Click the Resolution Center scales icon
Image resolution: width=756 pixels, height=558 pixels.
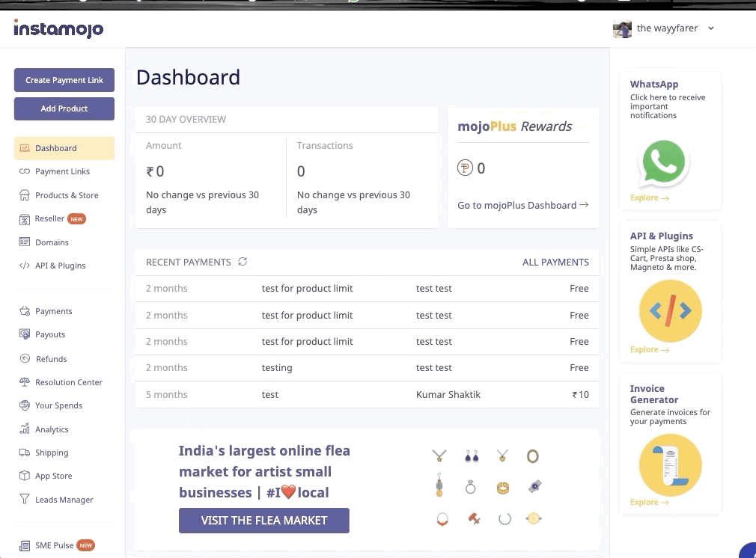click(25, 381)
